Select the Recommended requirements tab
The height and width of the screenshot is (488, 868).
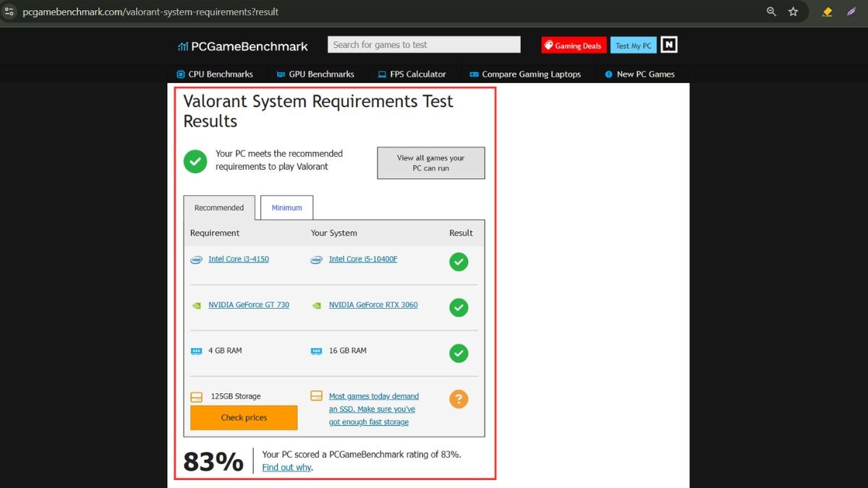point(219,207)
